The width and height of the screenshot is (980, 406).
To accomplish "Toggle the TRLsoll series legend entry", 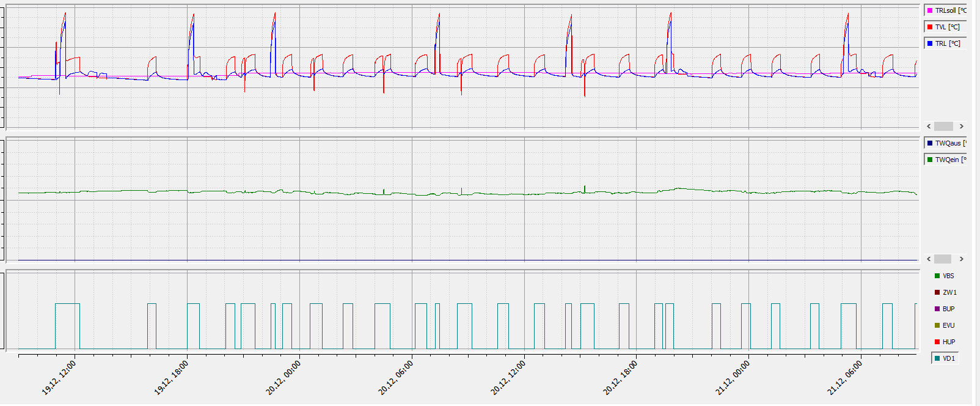I will (945, 10).
